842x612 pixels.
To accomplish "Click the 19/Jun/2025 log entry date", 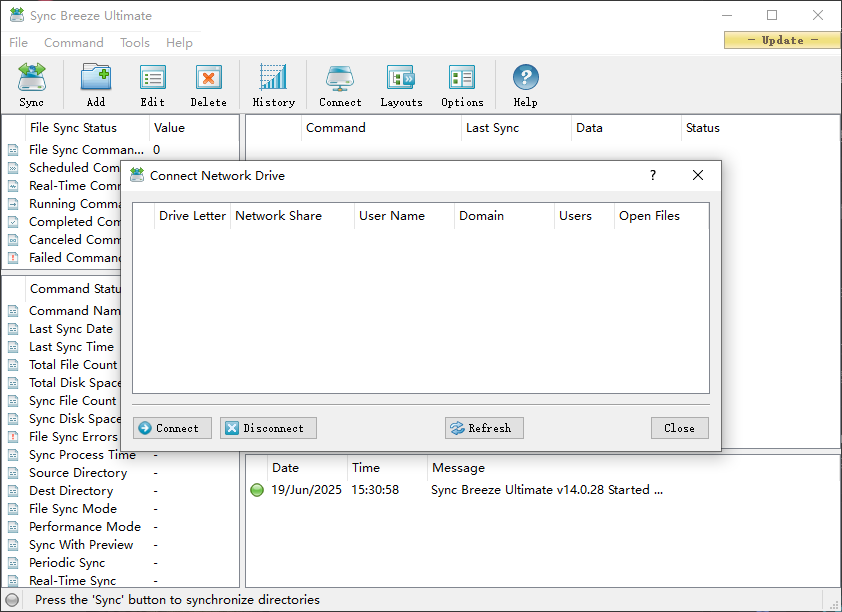I will click(306, 490).
